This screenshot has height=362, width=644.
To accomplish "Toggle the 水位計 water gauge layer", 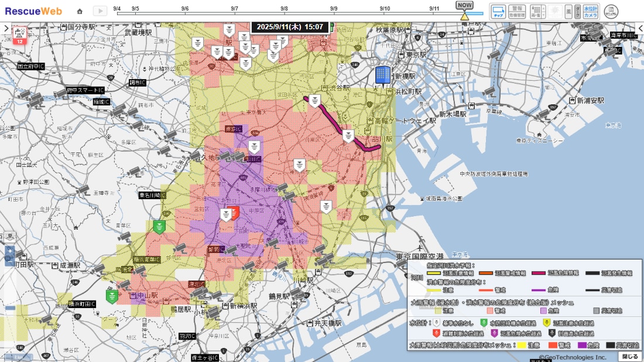I will point(591,8).
